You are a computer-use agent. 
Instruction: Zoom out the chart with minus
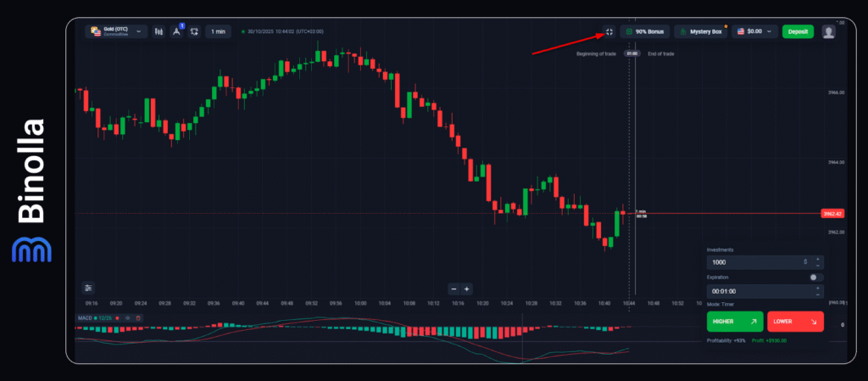click(x=453, y=289)
